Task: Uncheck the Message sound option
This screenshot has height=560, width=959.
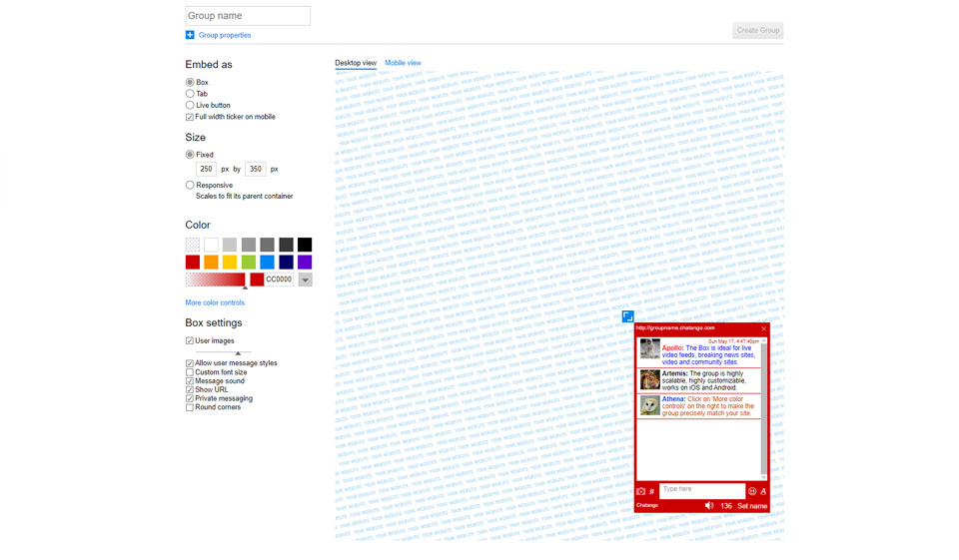Action: coord(190,381)
